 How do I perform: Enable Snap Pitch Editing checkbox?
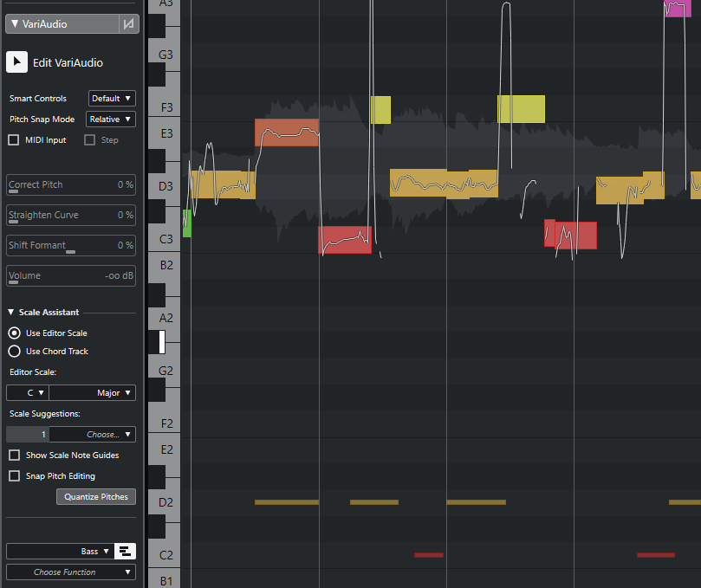click(15, 475)
